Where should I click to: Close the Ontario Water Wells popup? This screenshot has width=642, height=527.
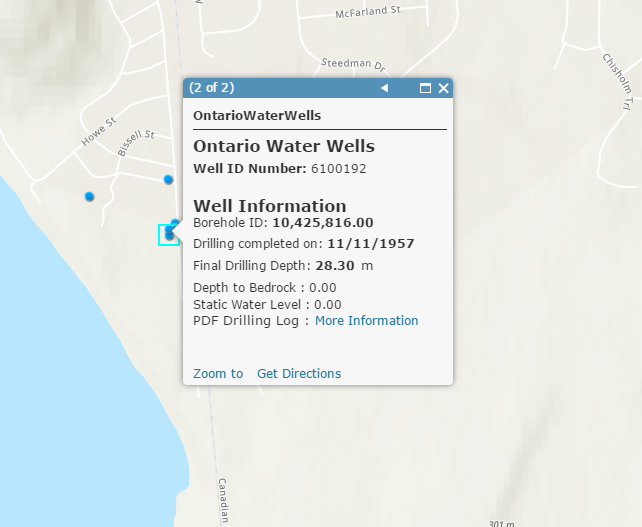[x=443, y=88]
